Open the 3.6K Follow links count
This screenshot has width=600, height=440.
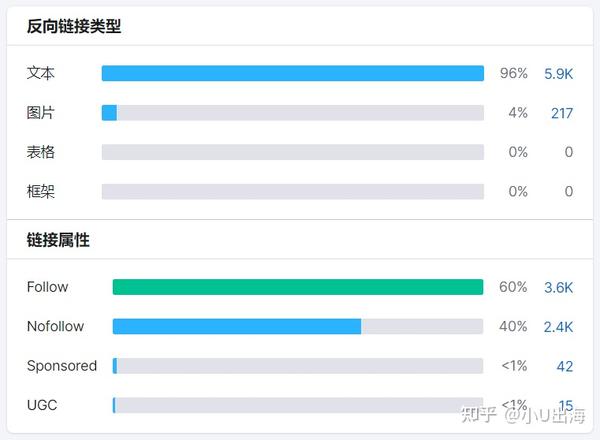558,287
